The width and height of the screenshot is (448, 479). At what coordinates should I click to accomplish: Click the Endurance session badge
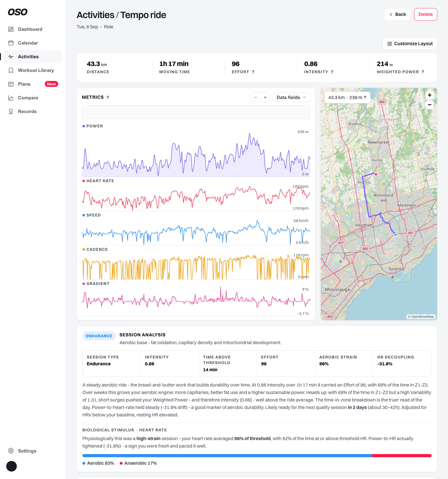[99, 336]
